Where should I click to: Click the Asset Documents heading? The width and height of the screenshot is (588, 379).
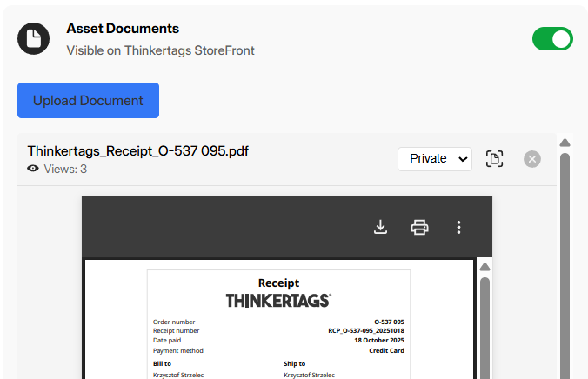point(123,29)
